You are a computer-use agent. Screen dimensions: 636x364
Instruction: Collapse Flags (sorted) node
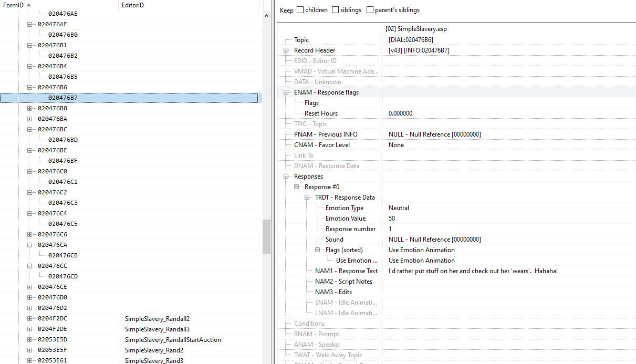pyautogui.click(x=318, y=250)
